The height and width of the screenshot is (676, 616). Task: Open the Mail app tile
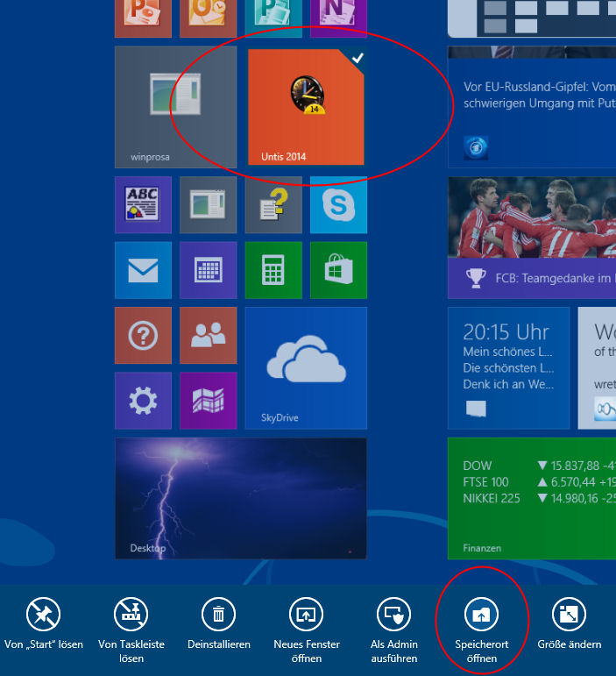point(143,270)
